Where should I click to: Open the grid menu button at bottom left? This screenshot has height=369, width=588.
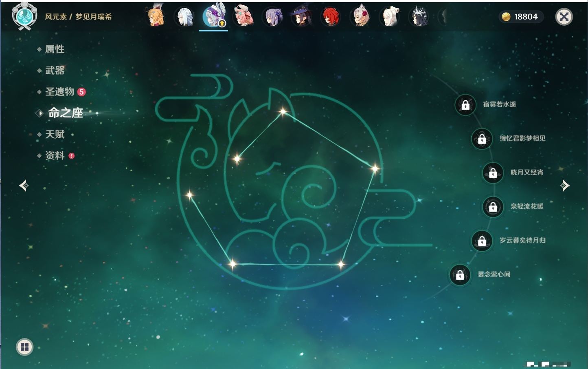pos(24,347)
